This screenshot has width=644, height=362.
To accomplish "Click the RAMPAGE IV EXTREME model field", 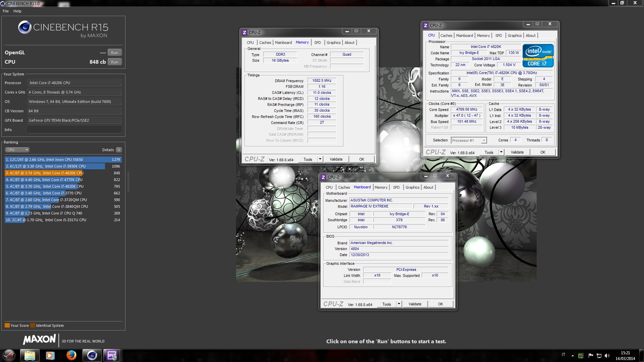I will (380, 206).
